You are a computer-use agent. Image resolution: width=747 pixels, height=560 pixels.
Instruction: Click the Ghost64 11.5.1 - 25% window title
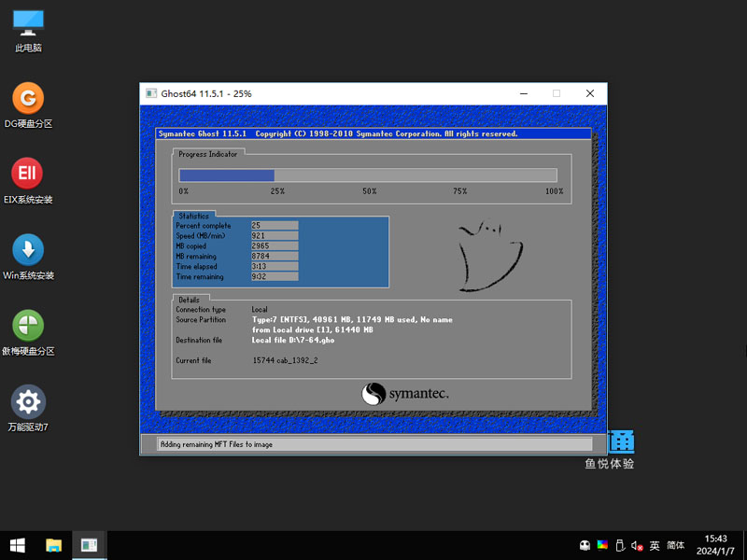(206, 94)
